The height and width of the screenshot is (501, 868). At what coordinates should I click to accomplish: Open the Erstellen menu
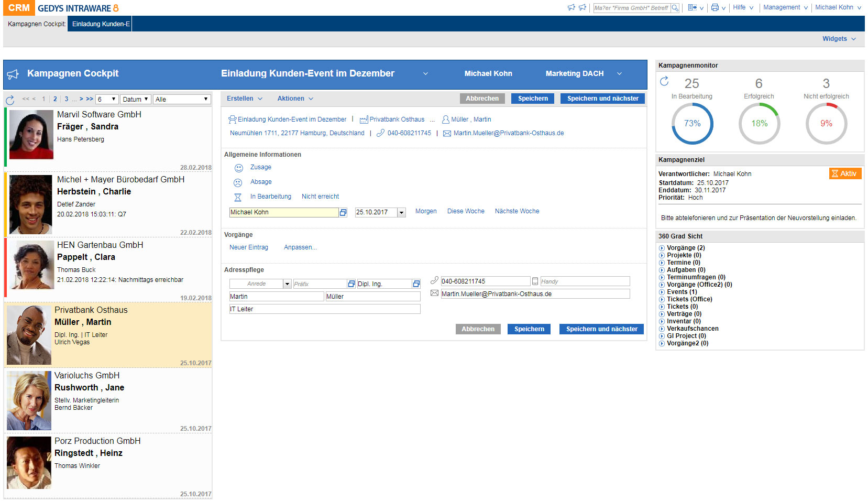[244, 99]
